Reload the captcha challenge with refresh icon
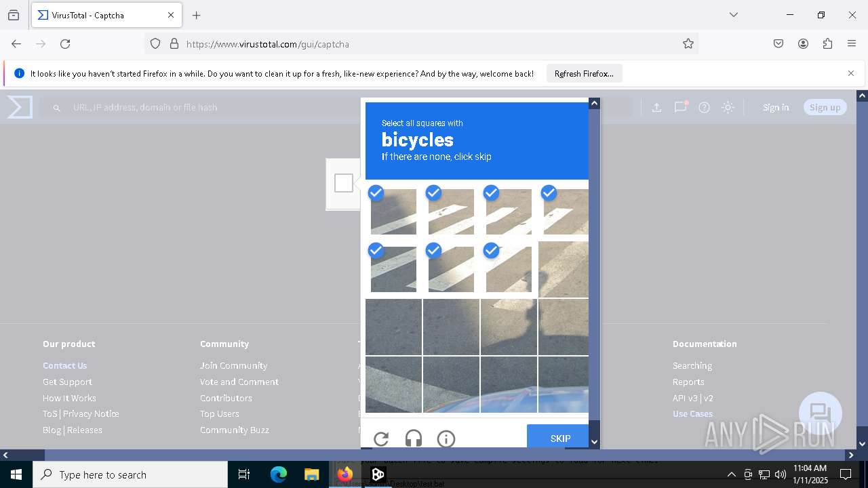Viewport: 868px width, 488px height. (x=381, y=439)
